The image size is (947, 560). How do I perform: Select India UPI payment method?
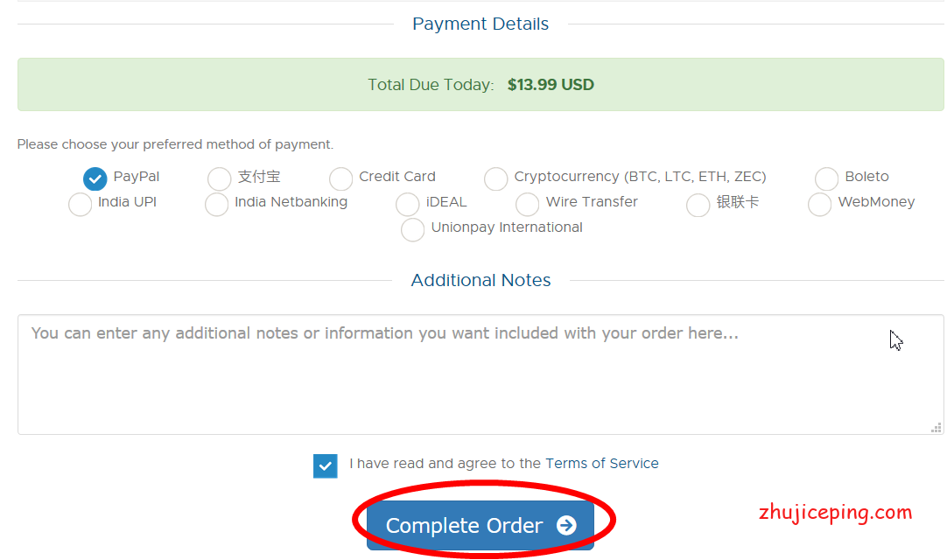(81, 204)
